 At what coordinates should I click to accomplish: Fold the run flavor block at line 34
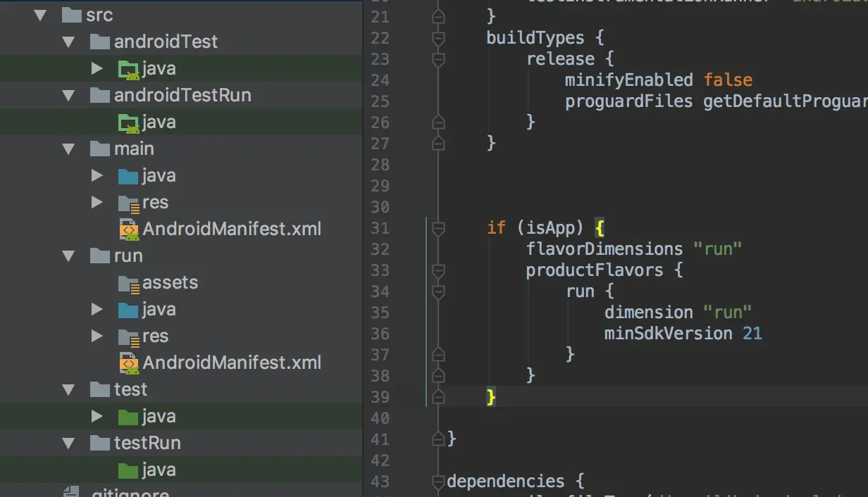click(438, 291)
